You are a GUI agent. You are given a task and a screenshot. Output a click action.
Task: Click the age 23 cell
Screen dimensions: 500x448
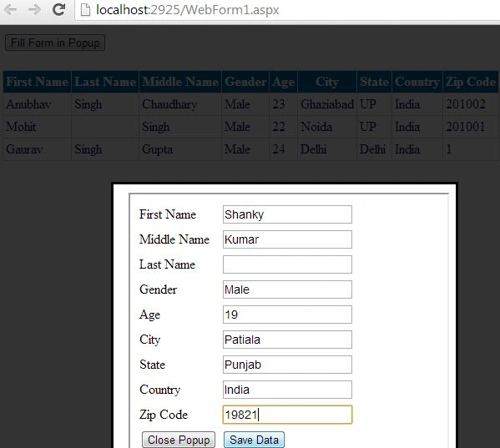[x=283, y=104]
